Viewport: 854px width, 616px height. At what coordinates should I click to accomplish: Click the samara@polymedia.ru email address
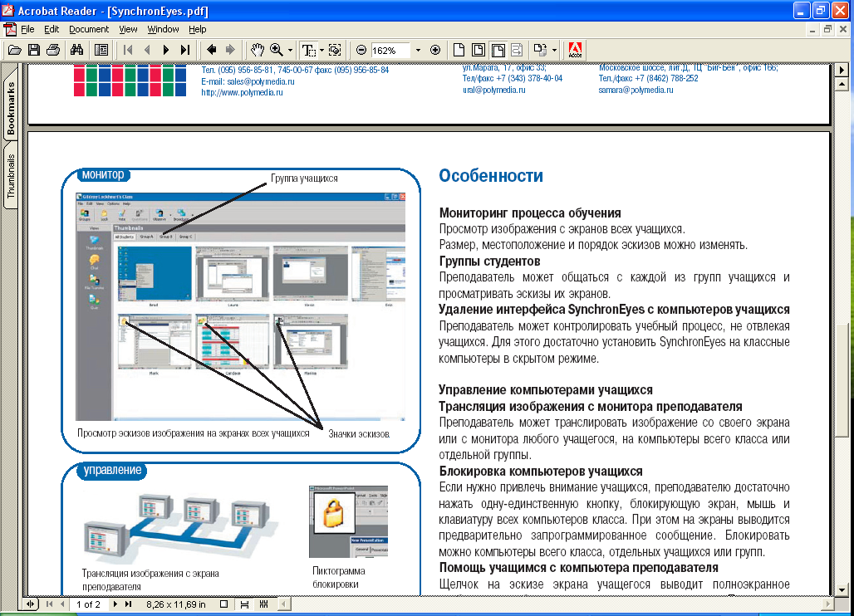pyautogui.click(x=636, y=90)
